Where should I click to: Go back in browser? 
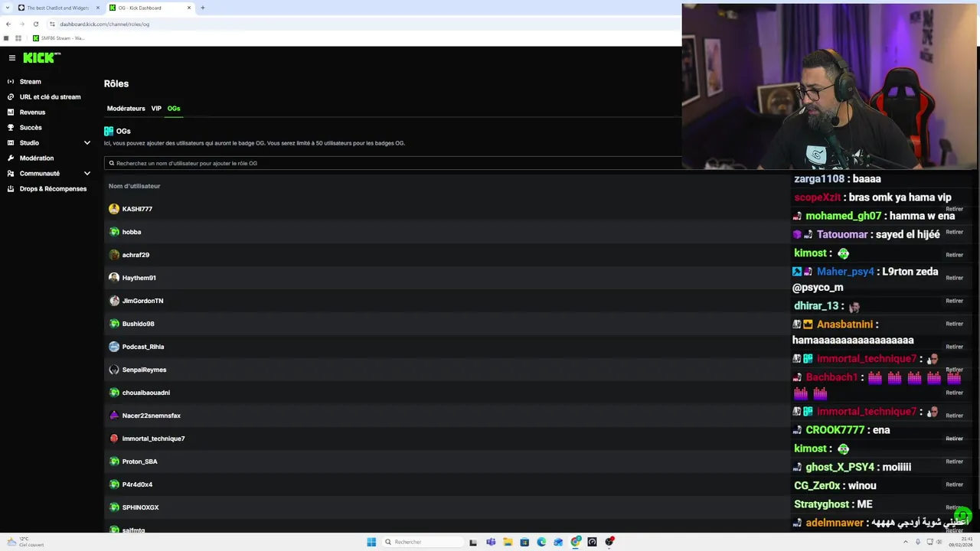coord(8,24)
